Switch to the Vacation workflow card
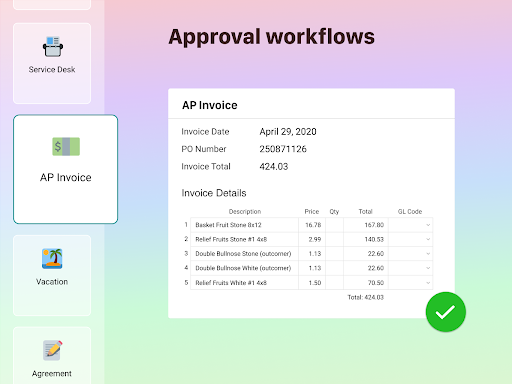This screenshot has width=512, height=384. click(52, 275)
